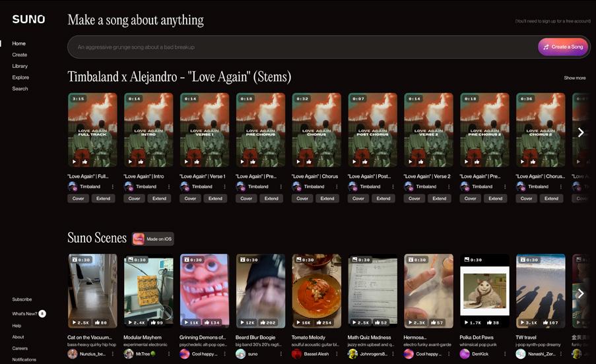This screenshot has width=596, height=364.
Task: Open three-dot menu for Verse 1 track
Action: pos(224,187)
